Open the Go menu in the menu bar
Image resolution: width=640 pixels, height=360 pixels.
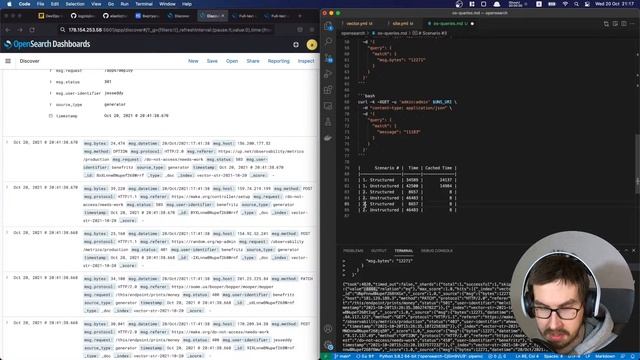(x=111, y=4)
